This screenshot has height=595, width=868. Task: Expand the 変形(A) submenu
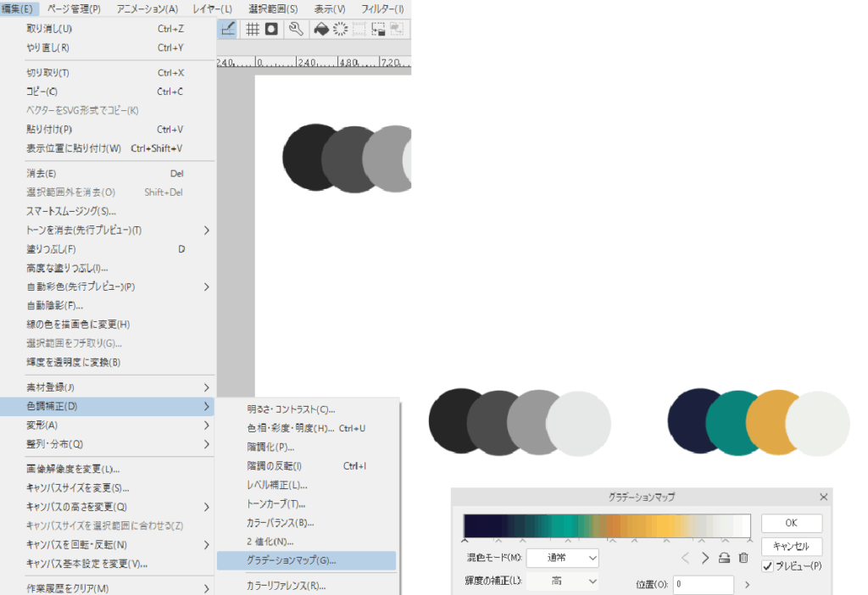[x=207, y=425]
